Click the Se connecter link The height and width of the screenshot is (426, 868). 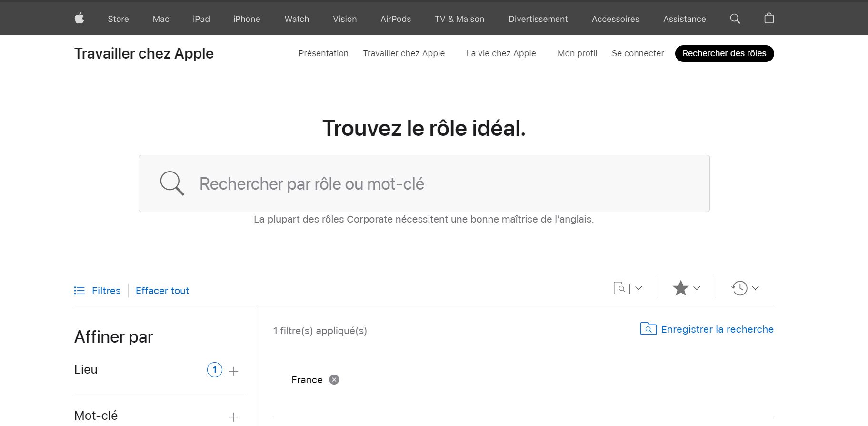click(638, 53)
